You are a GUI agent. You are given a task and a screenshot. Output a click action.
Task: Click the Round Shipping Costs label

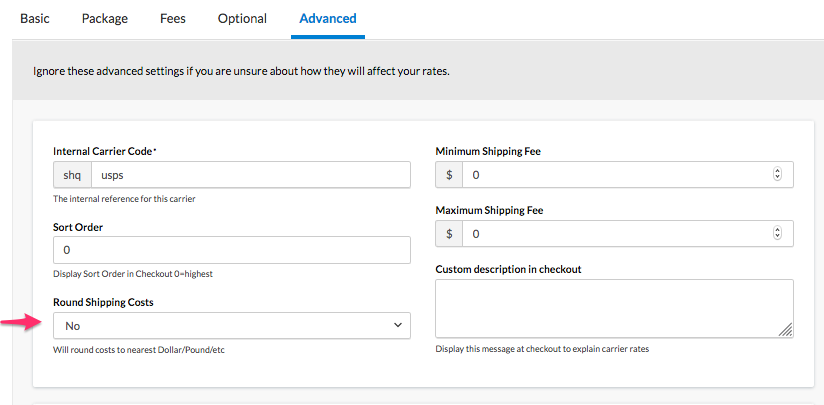[103, 302]
